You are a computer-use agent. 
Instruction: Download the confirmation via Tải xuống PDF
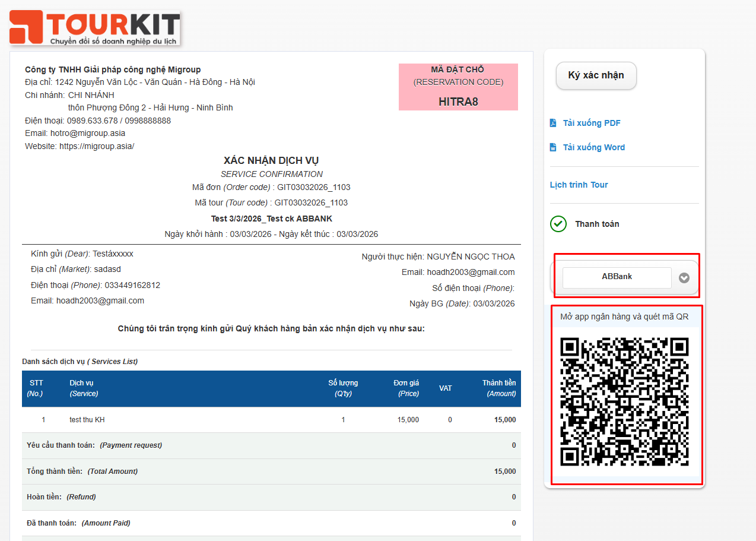click(x=591, y=123)
